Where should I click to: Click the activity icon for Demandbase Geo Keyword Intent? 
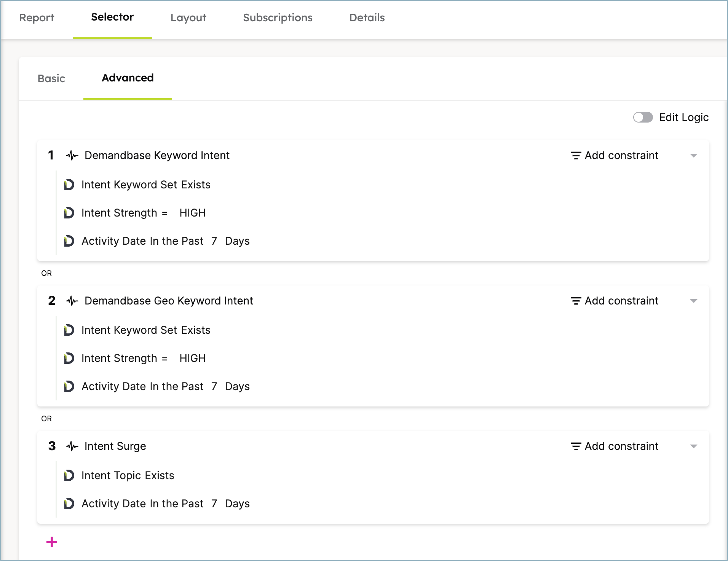72,301
